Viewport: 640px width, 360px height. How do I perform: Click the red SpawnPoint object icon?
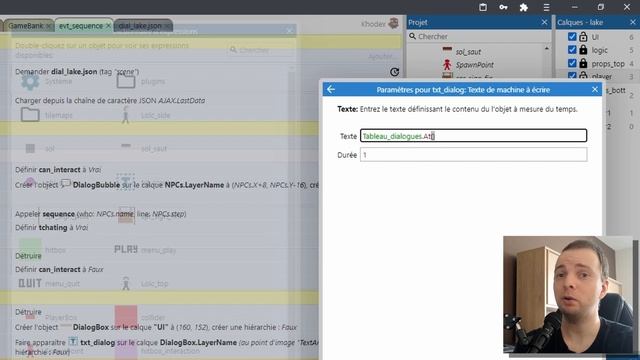coord(447,64)
